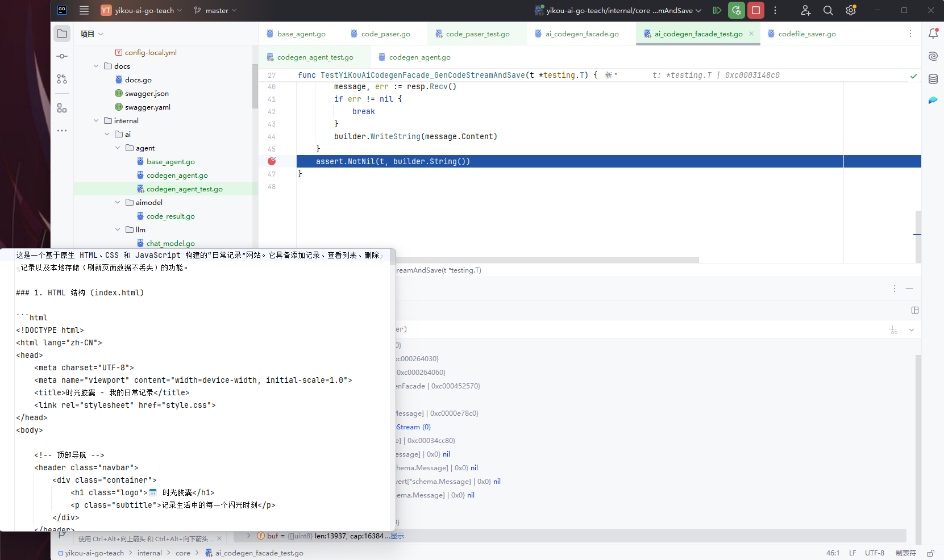Image resolution: width=944 pixels, height=560 pixels.
Task: Open the 46:1 go-to-line position
Action: tap(833, 553)
